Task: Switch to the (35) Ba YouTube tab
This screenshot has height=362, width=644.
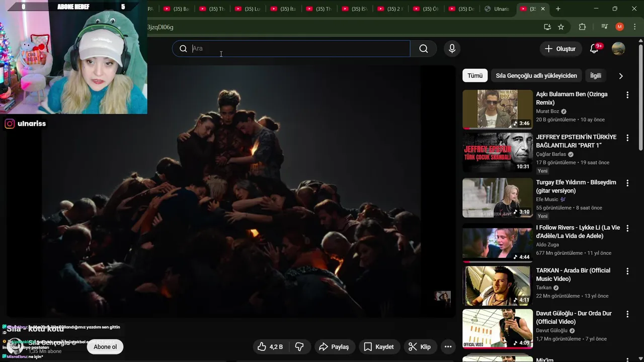Action: pyautogui.click(x=177, y=9)
